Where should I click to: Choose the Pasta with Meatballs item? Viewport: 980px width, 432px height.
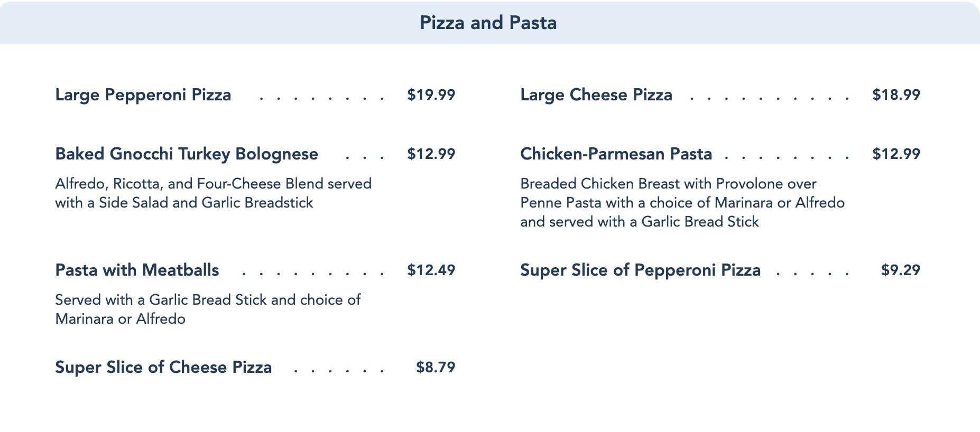[x=137, y=270]
